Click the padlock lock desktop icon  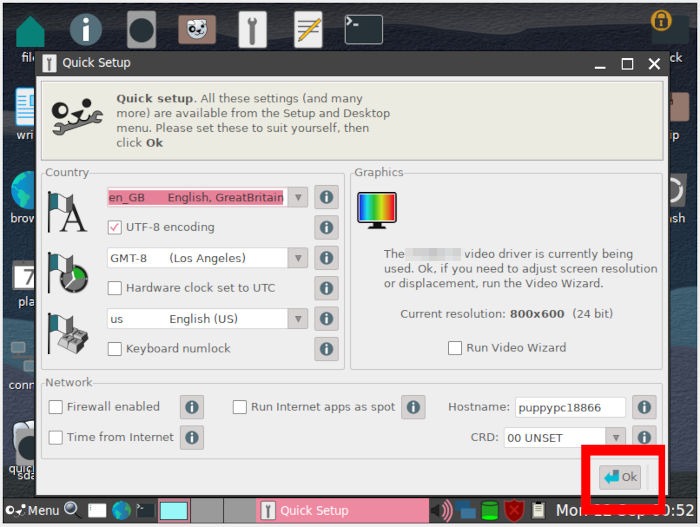(x=661, y=20)
